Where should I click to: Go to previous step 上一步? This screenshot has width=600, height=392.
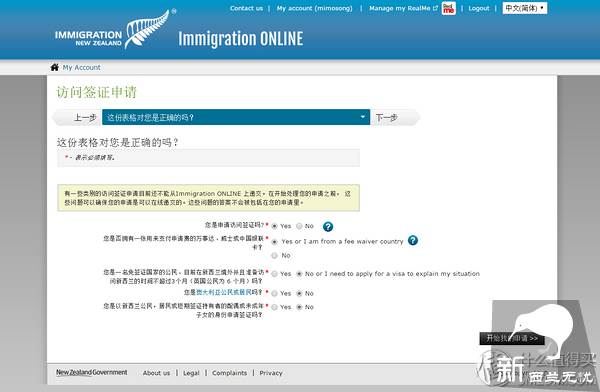point(85,118)
